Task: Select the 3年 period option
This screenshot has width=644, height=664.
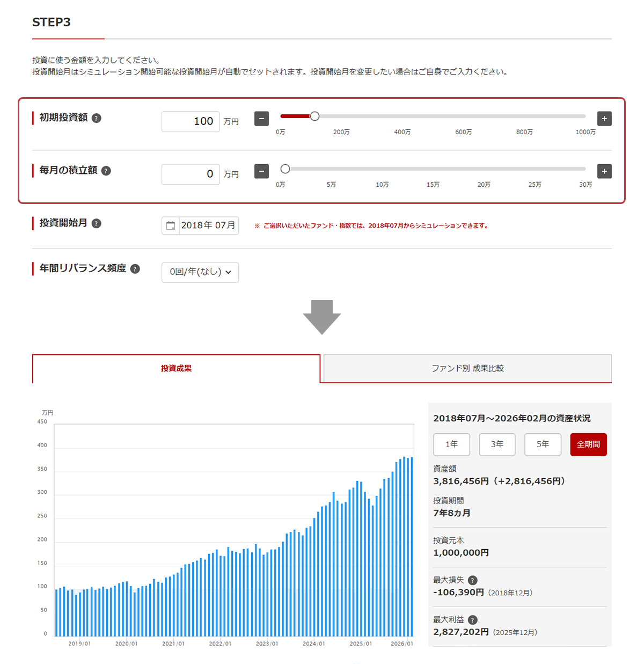Action: (497, 444)
